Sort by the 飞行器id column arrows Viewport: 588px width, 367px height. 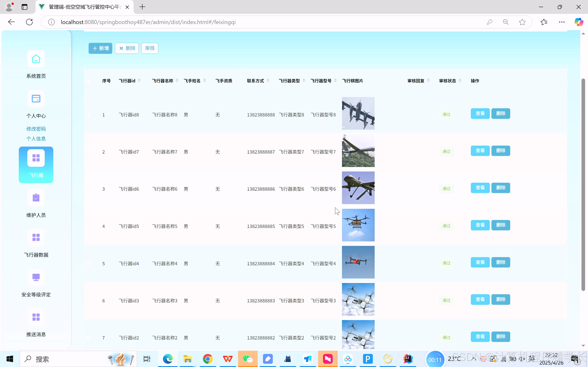(x=139, y=80)
